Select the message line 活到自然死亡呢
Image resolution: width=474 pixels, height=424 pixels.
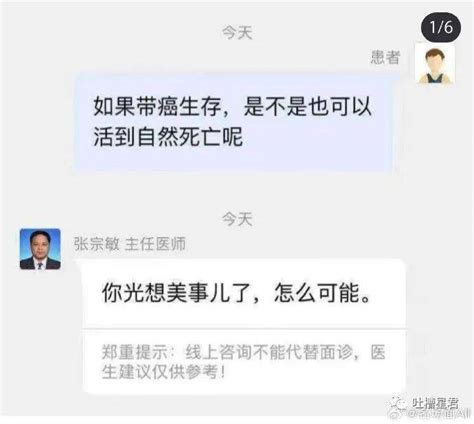coord(168,137)
